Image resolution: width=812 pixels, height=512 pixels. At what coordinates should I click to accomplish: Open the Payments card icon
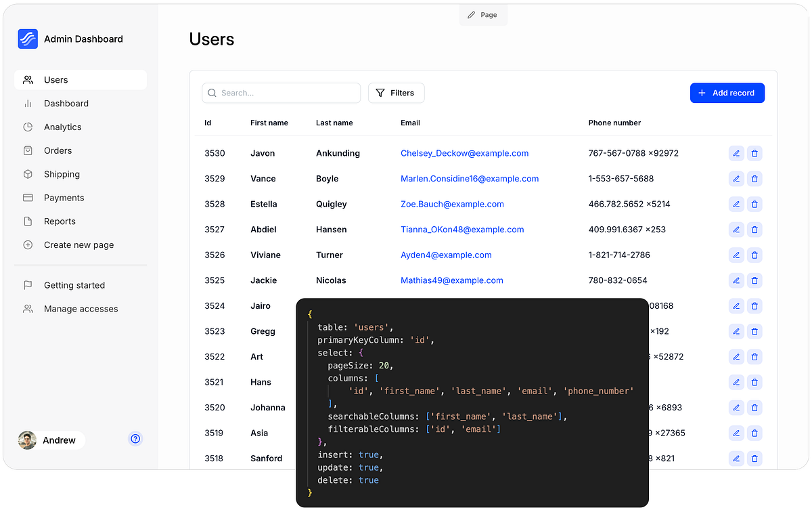tap(28, 197)
